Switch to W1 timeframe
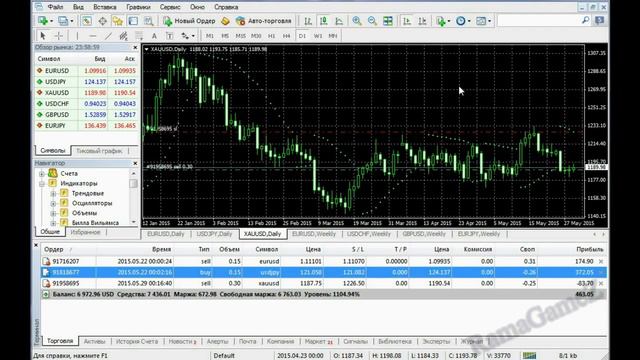Screen dimensions: 640x360 [x=318, y=36]
